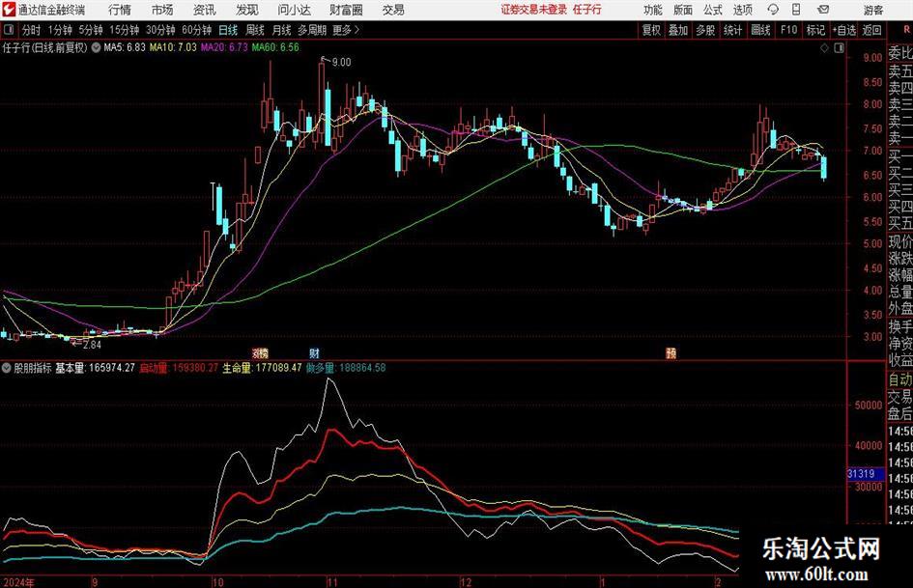Click the 基本量: 165974.27 value

pos(95,368)
